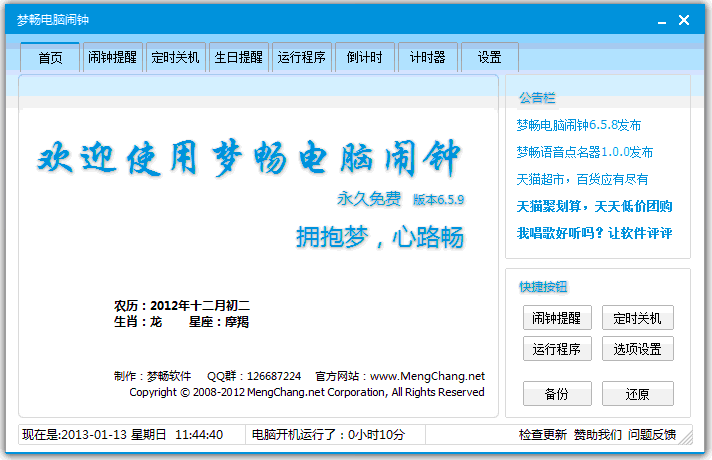Click the resize grip at status bar corner
This screenshot has height=460, width=712.
[687, 438]
